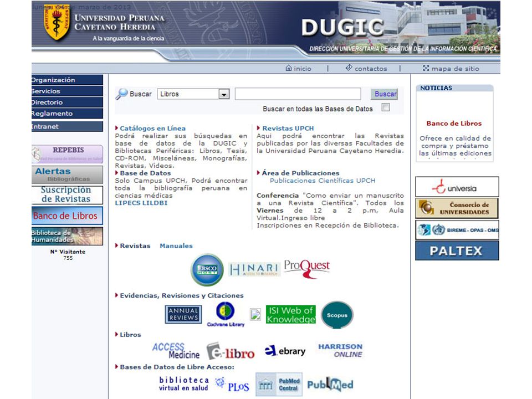Click the e-libro logo
The image size is (532, 399).
[231, 351]
